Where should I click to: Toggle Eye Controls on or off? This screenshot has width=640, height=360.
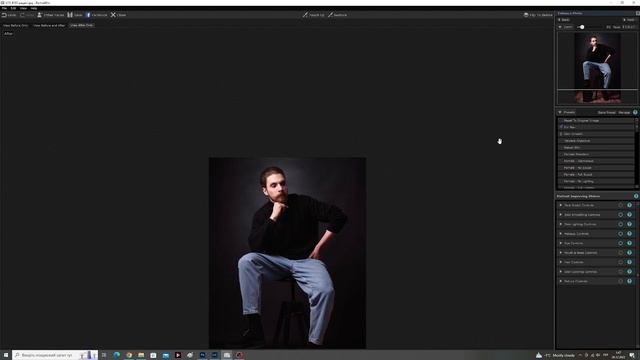point(620,243)
